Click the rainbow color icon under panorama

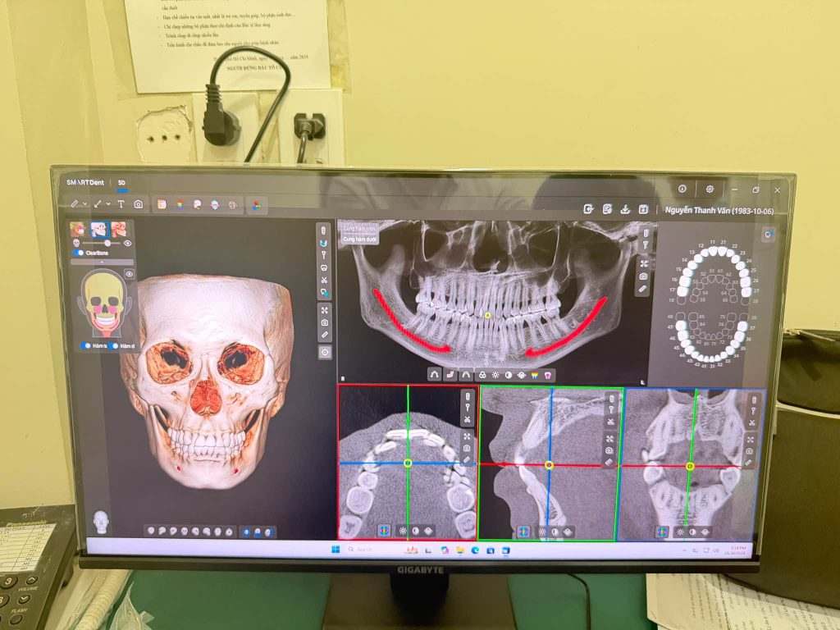click(535, 376)
